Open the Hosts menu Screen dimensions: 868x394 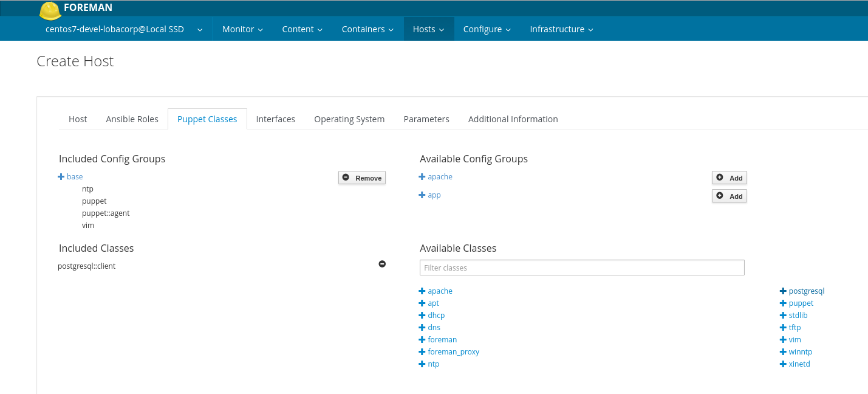429,29
